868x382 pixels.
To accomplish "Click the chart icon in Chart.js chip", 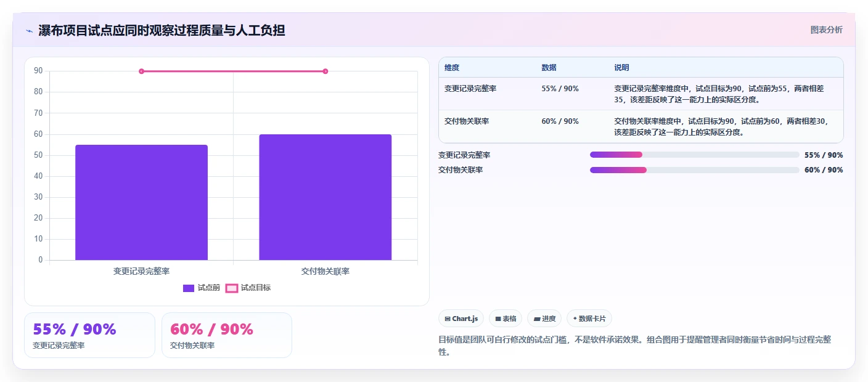I will [448, 319].
